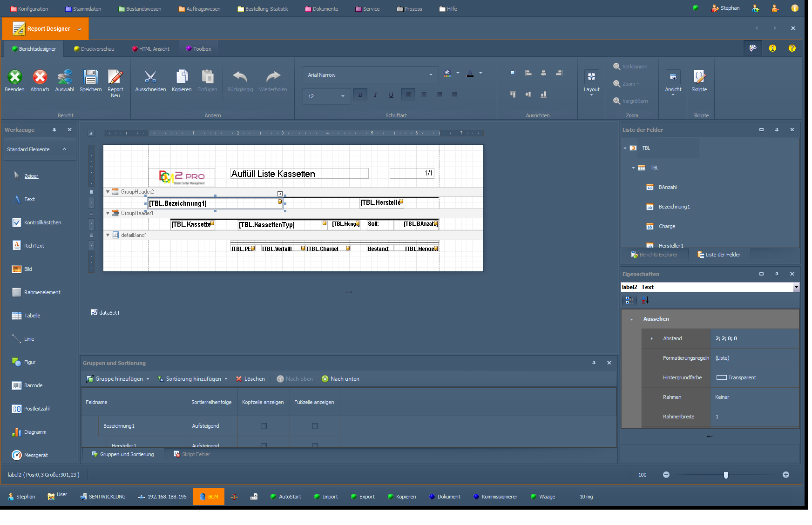Toggle Kopfzeile anzeigen for Bezeichnung1

tap(264, 426)
